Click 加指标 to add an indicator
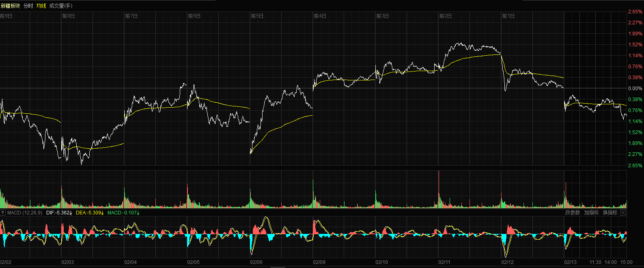 [591, 213]
